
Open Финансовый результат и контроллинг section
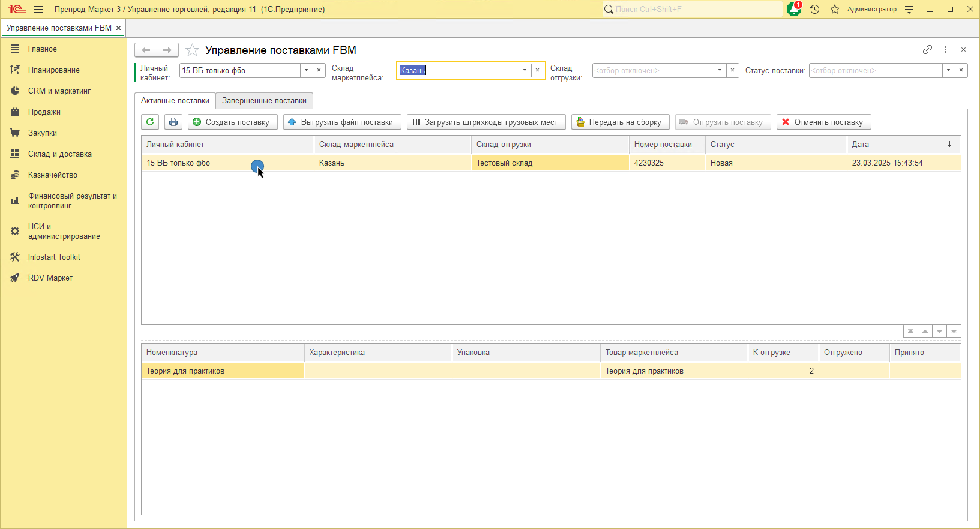[64, 200]
